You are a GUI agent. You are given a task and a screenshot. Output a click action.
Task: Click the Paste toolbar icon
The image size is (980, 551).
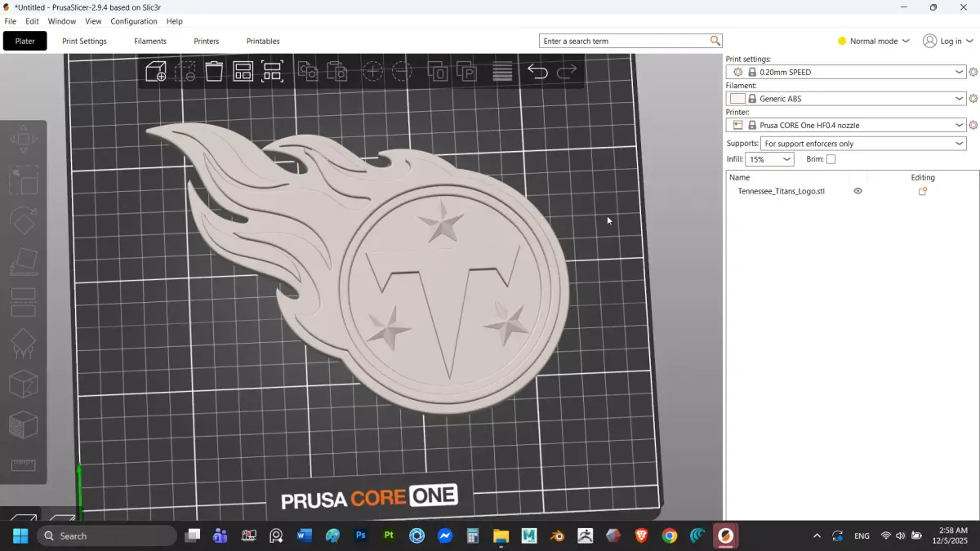click(336, 72)
